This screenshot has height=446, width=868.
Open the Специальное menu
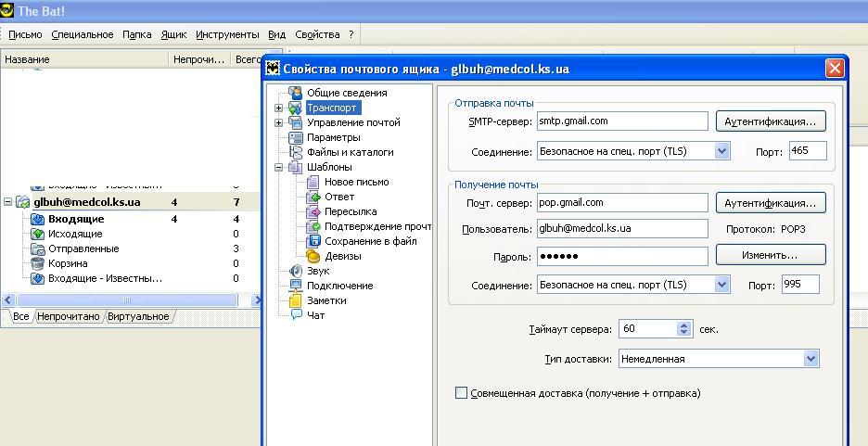click(x=83, y=34)
